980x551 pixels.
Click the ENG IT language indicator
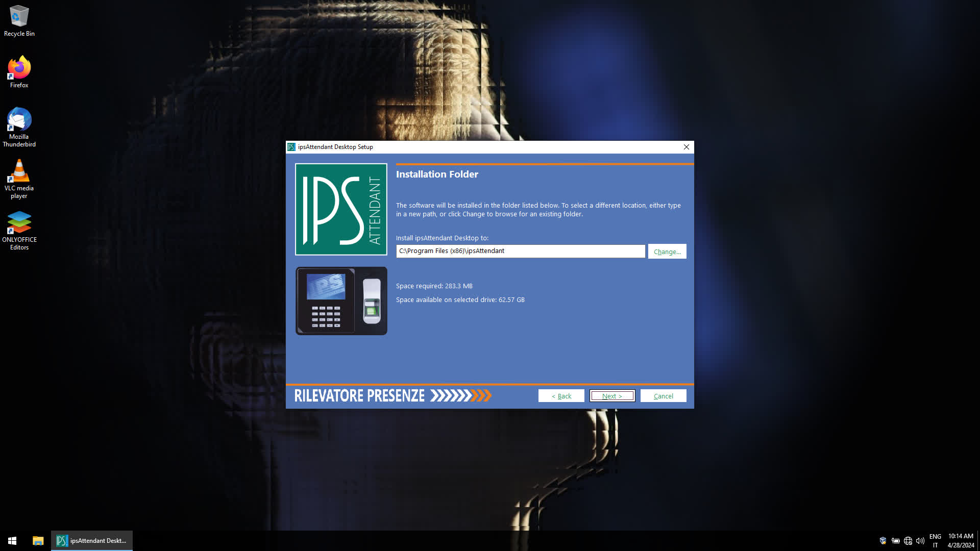tap(935, 540)
